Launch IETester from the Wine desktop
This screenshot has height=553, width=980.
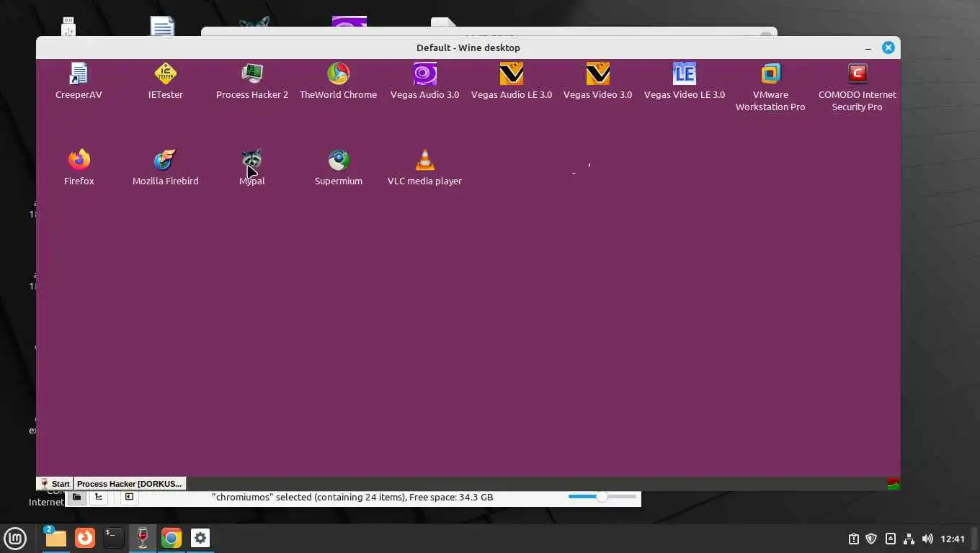click(166, 73)
